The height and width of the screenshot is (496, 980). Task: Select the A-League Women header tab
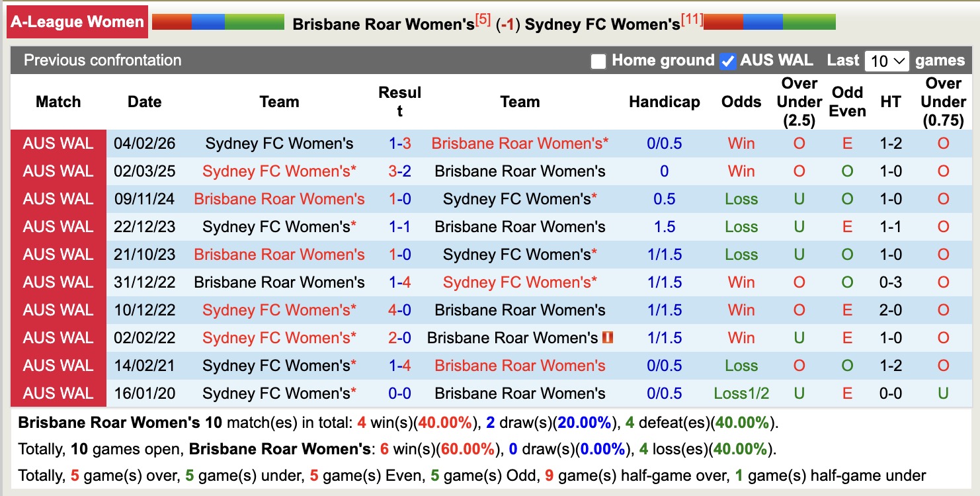pos(77,21)
